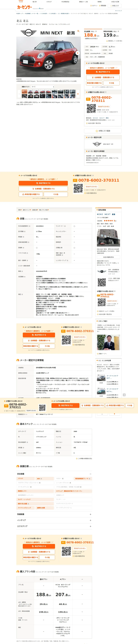
Task: Click the help icon beside ワンオーナー
Action: click(x=65, y=226)
